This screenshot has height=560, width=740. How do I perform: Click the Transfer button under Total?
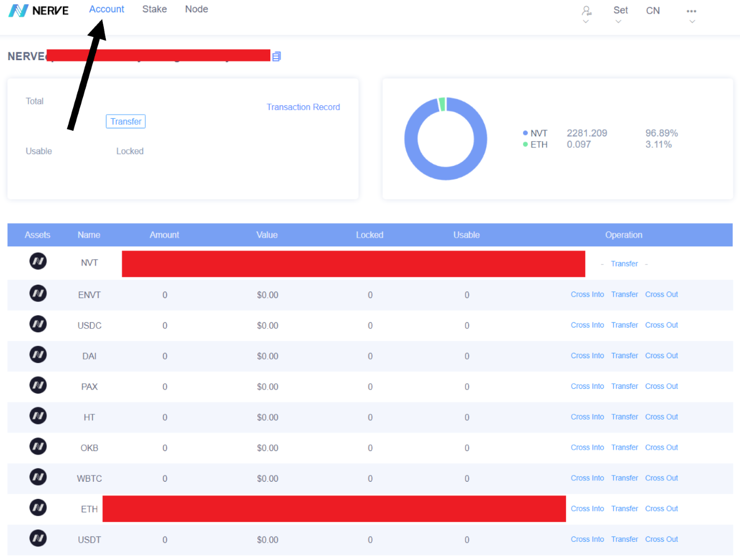tap(126, 121)
